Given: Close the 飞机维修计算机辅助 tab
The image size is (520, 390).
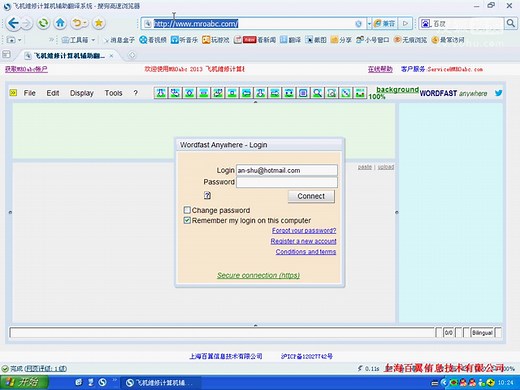Looking at the screenshot, I should point(112,56).
